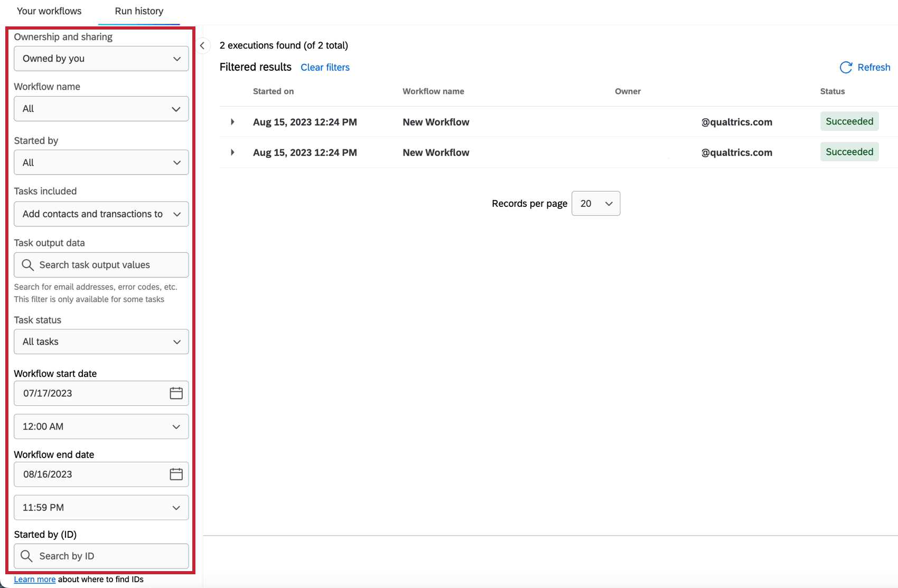Click the Clear filters link
The image size is (898, 588).
coord(325,67)
